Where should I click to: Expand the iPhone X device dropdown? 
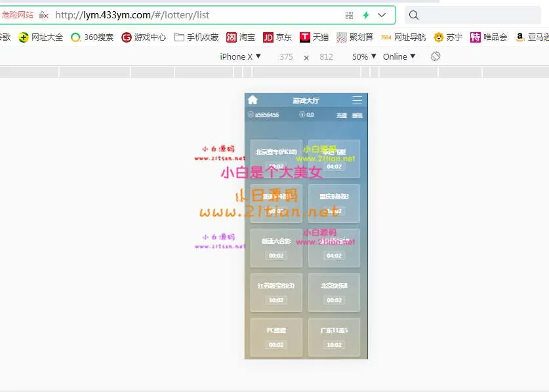tap(240, 56)
